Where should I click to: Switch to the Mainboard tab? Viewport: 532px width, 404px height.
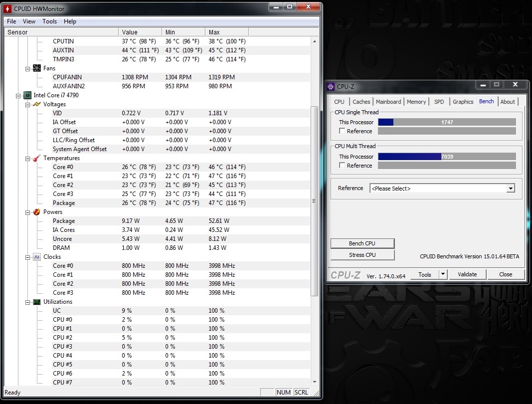click(388, 102)
